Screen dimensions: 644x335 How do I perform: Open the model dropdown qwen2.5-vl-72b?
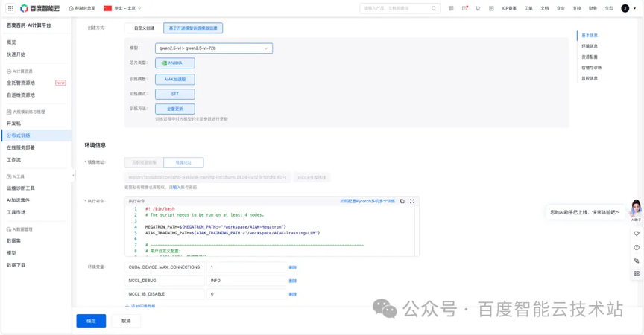214,48
